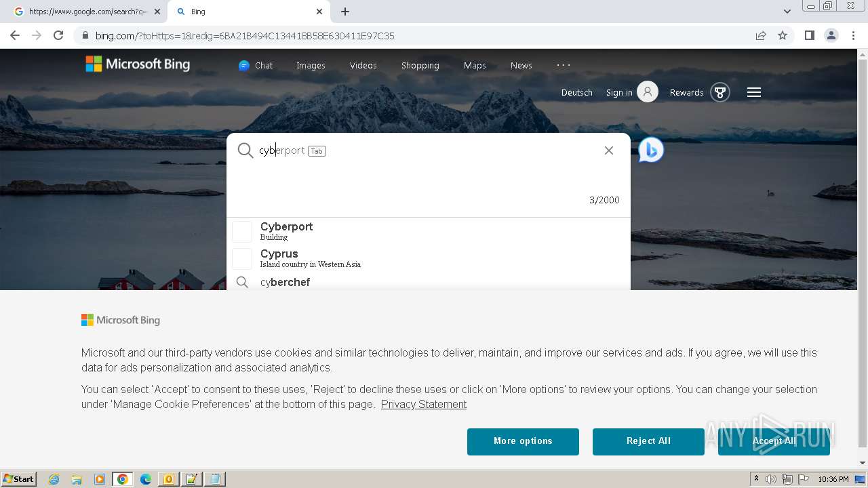The width and height of the screenshot is (868, 488).
Task: Open the Windows Start menu
Action: coord(18,479)
